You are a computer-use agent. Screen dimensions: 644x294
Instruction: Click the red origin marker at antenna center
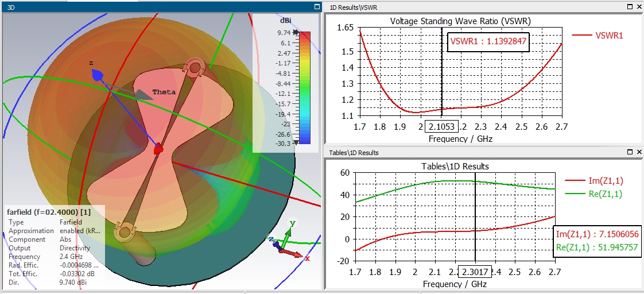(x=158, y=150)
